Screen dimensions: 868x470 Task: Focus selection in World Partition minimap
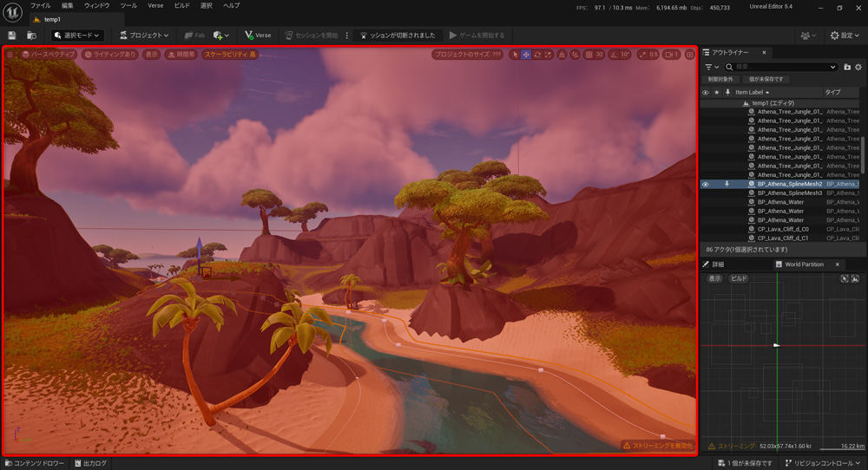(845, 278)
